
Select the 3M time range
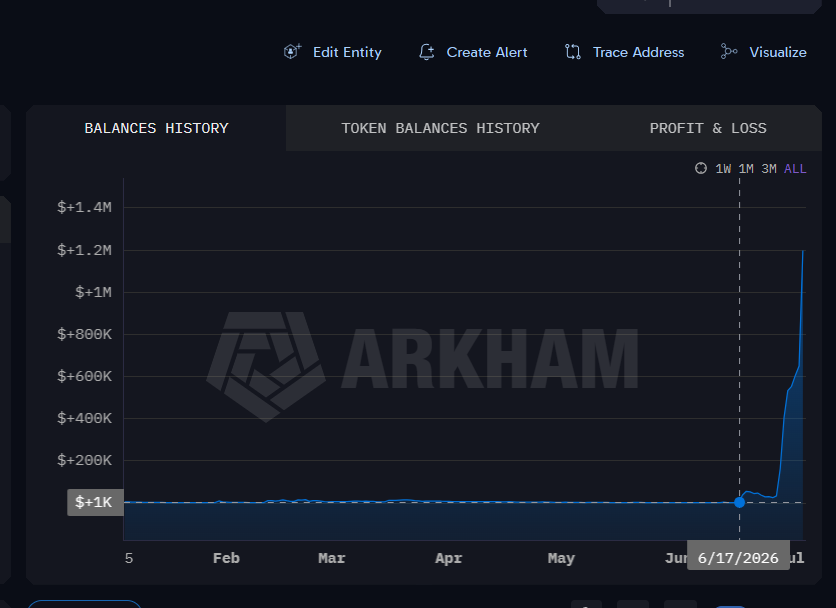click(769, 169)
